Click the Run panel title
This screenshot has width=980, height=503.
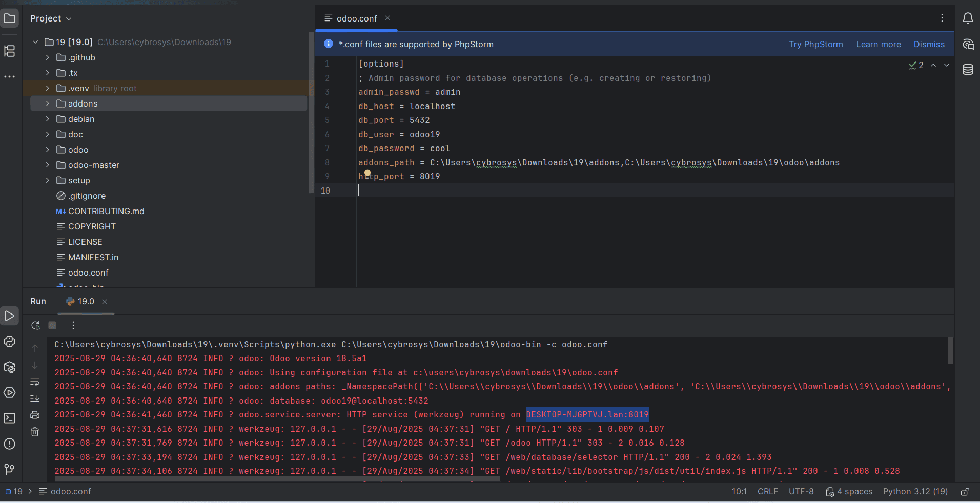point(38,301)
